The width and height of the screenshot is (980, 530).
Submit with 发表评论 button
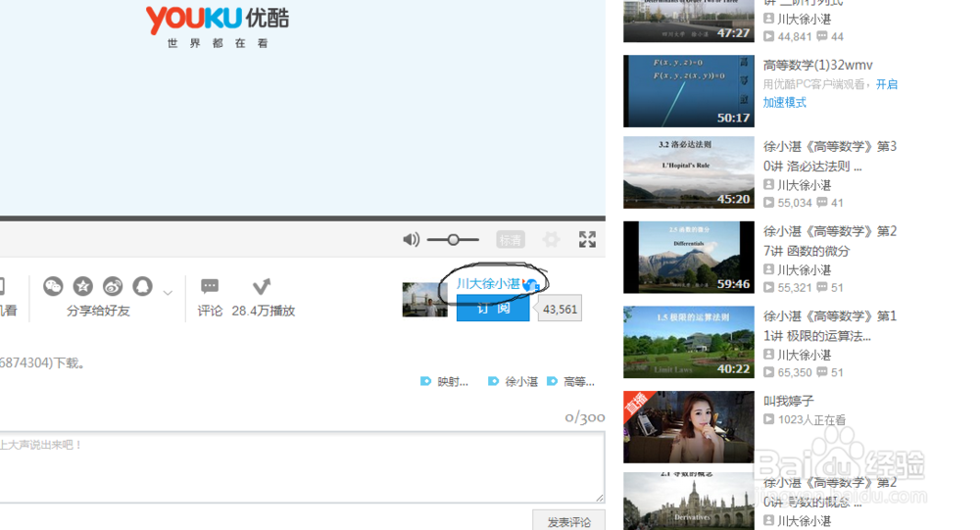tap(568, 521)
